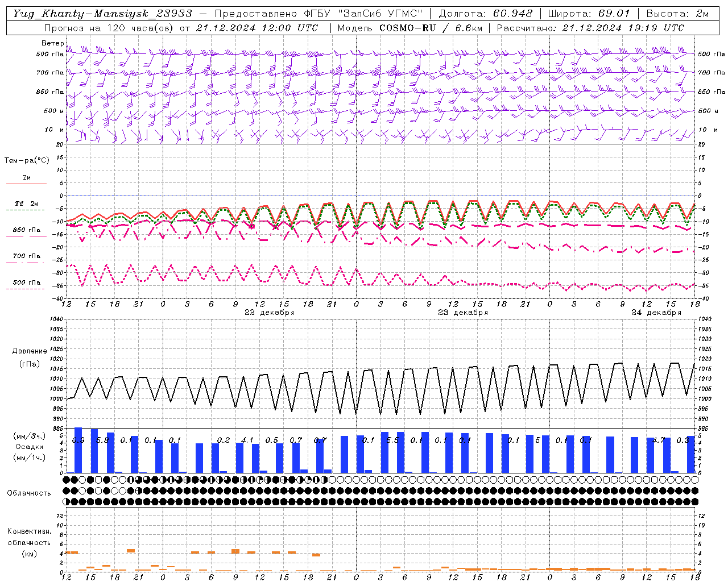Image resolution: width=728 pixels, height=582 pixels.
Task: Select the 'Высота: 2м' header field
Action: click(677, 14)
